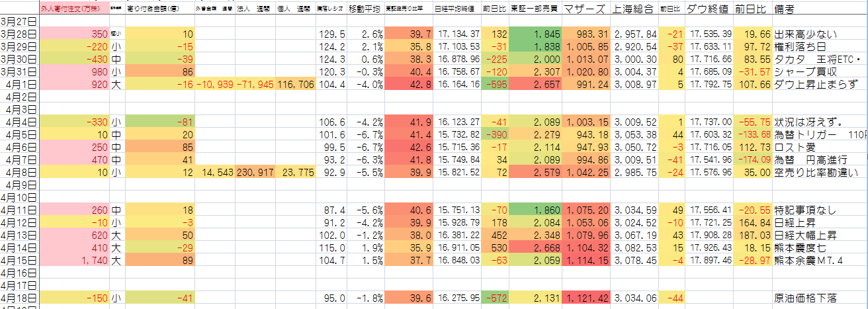Click the マザーズ value 1,121.42
The width and height of the screenshot is (868, 309).
(586, 297)
